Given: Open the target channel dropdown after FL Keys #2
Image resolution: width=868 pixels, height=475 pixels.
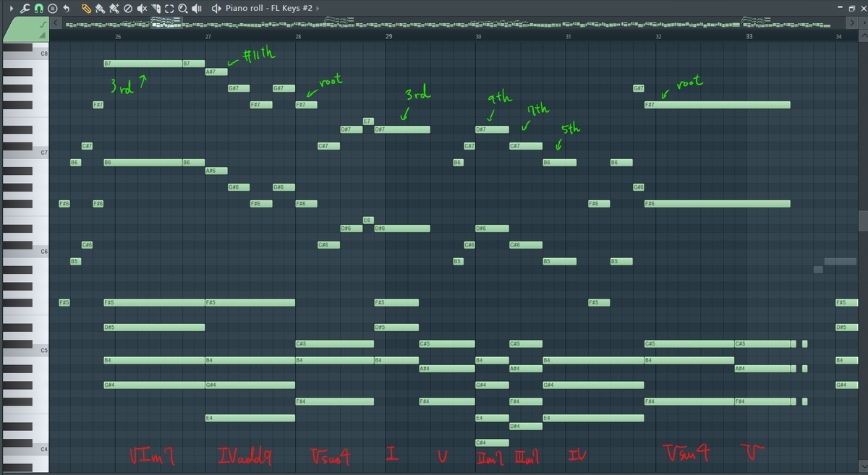Looking at the screenshot, I should (318, 9).
